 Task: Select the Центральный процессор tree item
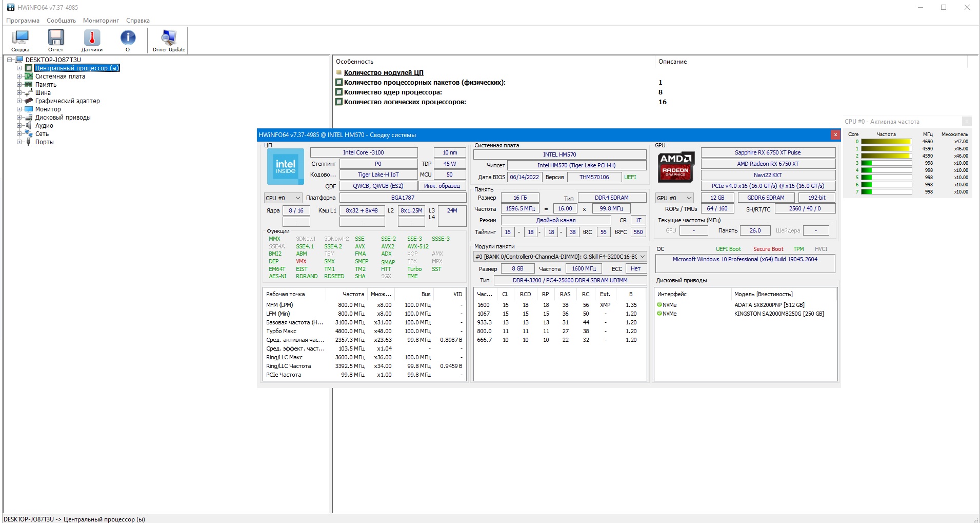coord(77,68)
